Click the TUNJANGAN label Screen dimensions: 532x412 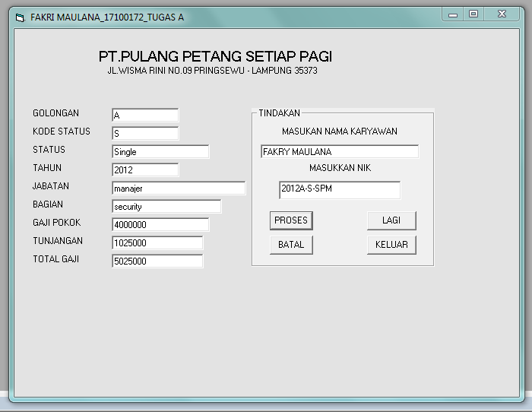[58, 241]
